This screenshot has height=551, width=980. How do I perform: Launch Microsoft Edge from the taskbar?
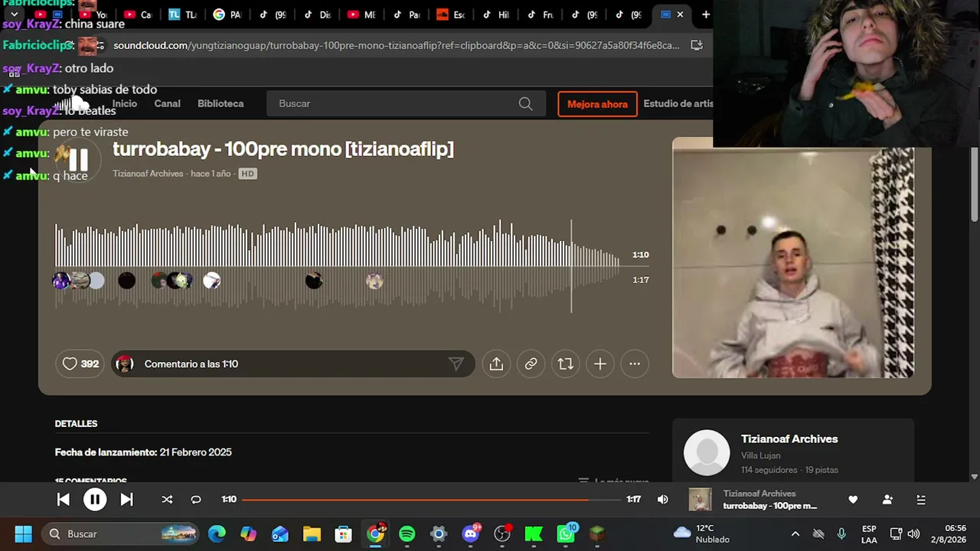click(217, 533)
